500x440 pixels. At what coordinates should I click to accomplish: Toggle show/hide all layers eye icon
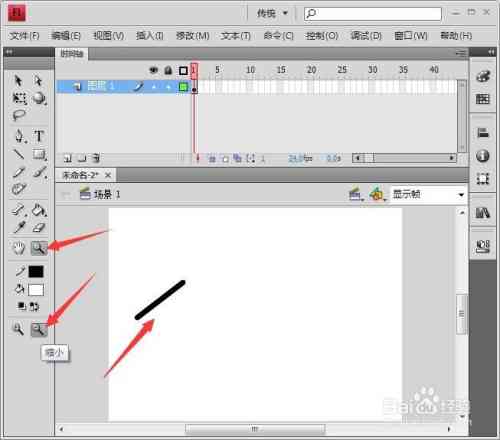(153, 70)
